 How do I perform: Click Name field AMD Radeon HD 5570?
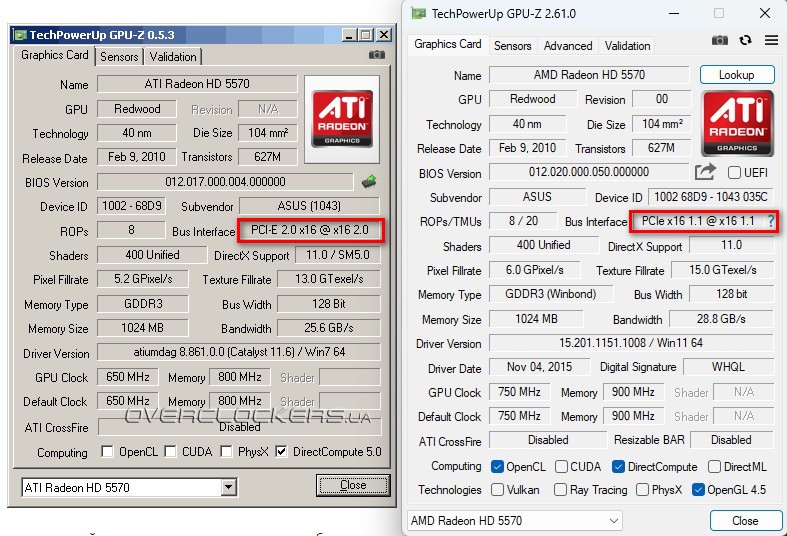point(589,75)
